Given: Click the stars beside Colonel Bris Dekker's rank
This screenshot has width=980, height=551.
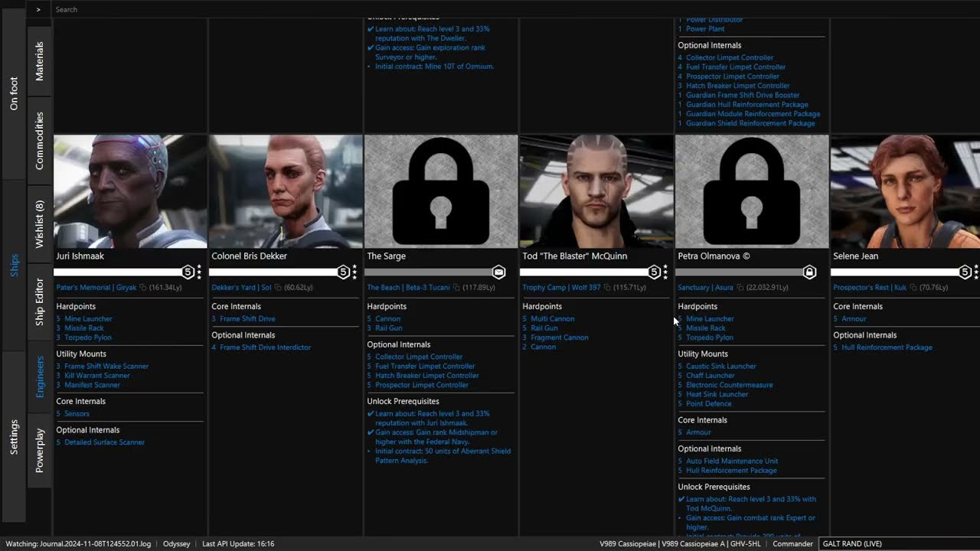Looking at the screenshot, I should [355, 272].
